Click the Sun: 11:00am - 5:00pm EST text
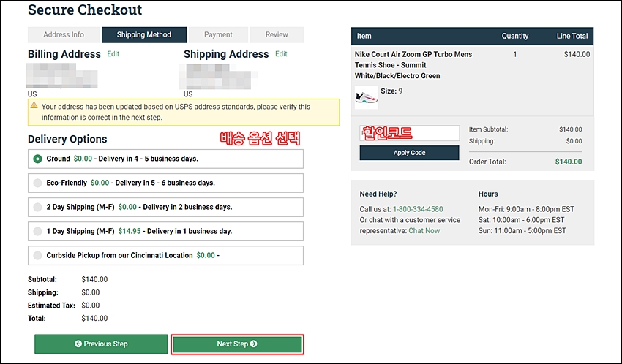Viewport: 622px width, 364px height. (522, 230)
